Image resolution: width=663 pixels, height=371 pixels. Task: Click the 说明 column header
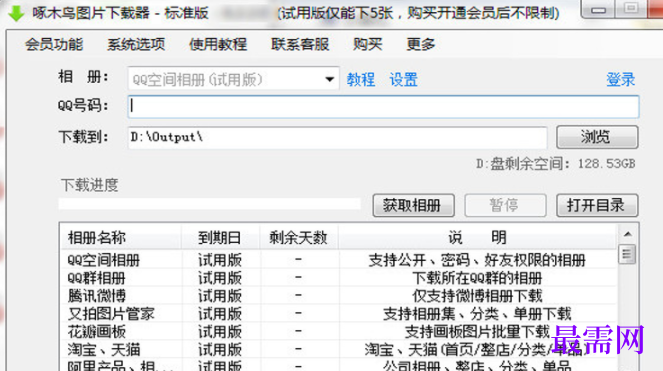(x=477, y=237)
